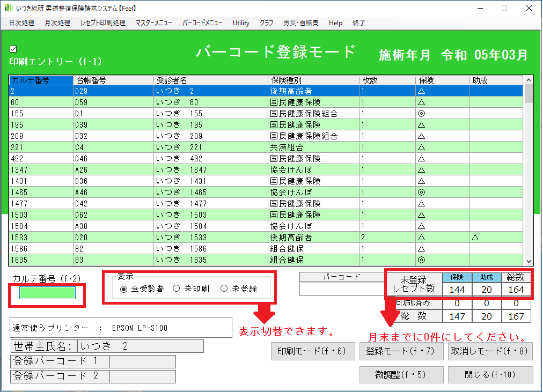Open the 月次処理 menu
Image resolution: width=543 pixels, height=392 pixels.
pos(57,23)
